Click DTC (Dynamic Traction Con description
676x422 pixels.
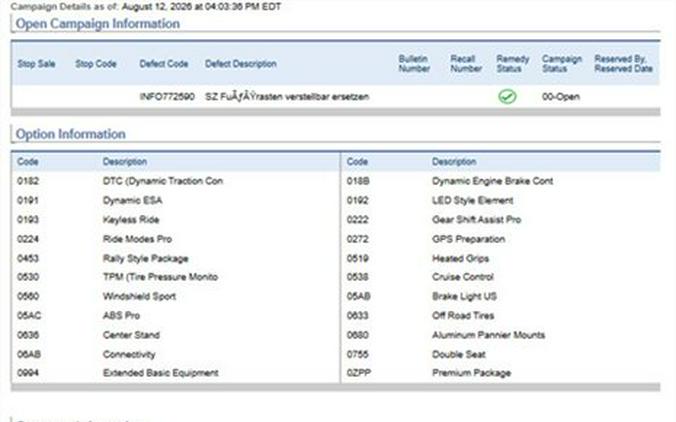coord(163,181)
